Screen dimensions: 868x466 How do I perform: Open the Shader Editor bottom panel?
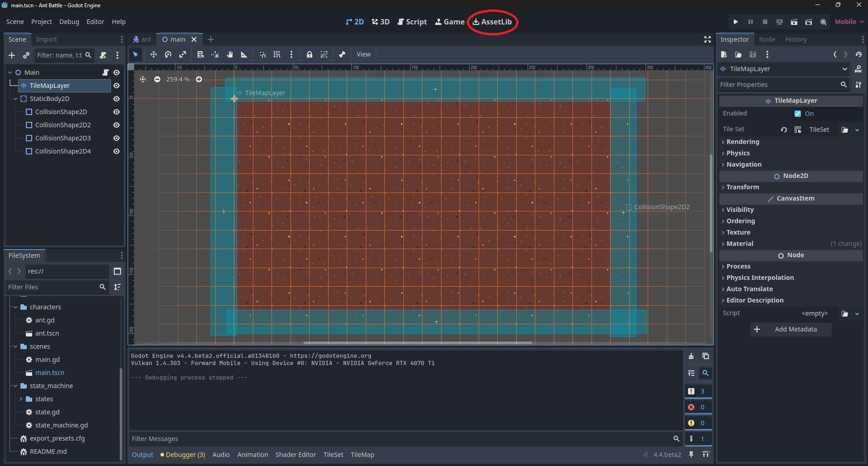click(296, 455)
